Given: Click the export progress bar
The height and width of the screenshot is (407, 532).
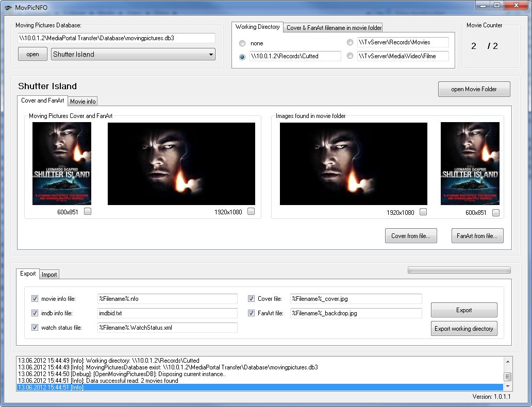Looking at the screenshot, I should (x=459, y=270).
